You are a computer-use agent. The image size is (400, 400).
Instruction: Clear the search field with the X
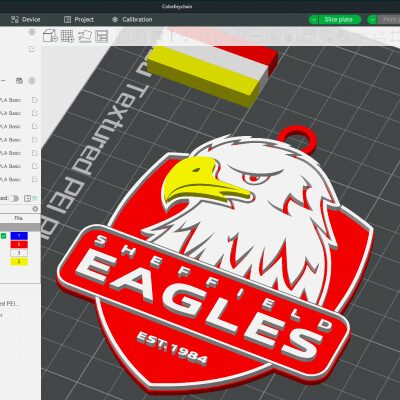(35, 209)
